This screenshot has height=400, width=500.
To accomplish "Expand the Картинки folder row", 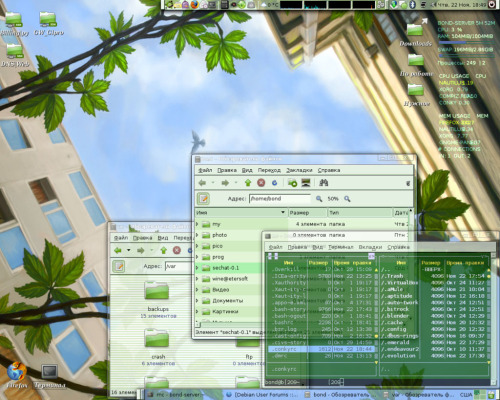I will pos(198,311).
